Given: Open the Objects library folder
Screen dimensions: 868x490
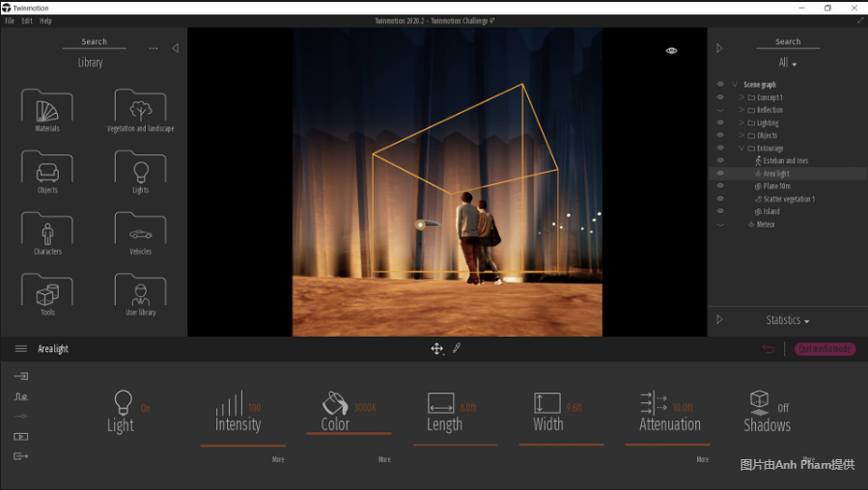Looking at the screenshot, I should pos(47,172).
